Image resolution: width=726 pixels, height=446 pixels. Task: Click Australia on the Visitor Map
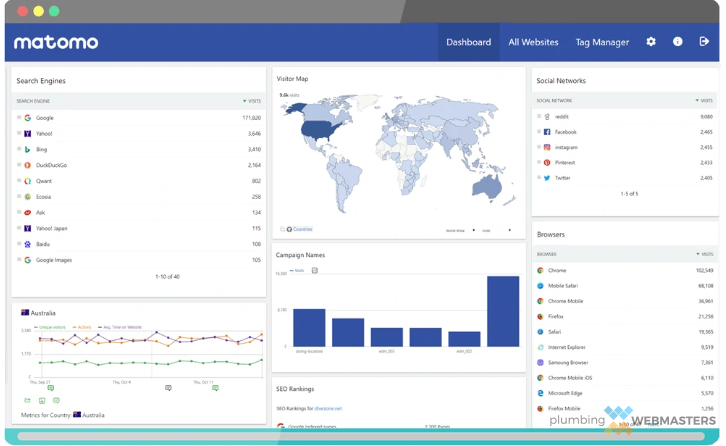(487, 186)
